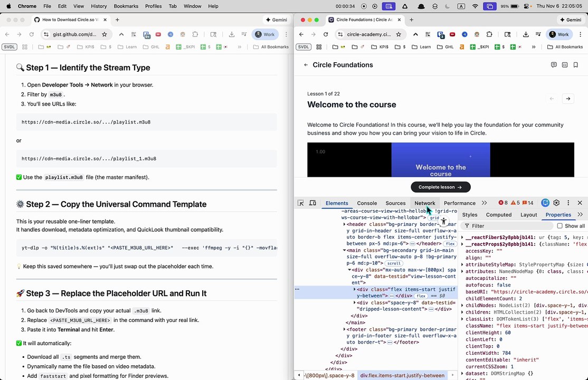The width and height of the screenshot is (588, 380).
Task: Expand the header element node
Action: [344, 224]
